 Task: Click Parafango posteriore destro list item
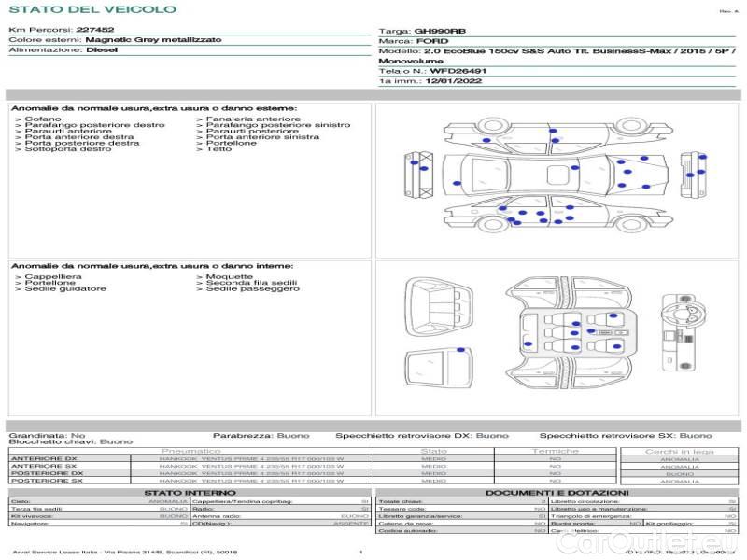(95, 125)
